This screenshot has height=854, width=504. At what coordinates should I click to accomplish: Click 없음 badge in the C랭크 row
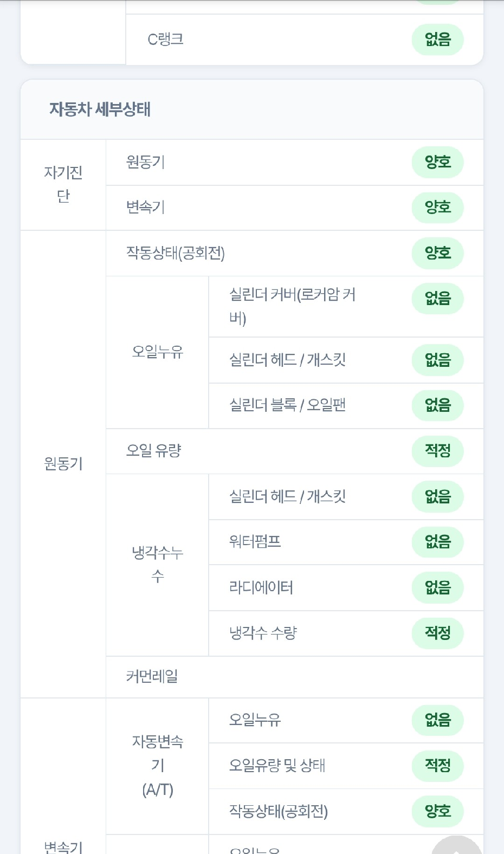[437, 40]
